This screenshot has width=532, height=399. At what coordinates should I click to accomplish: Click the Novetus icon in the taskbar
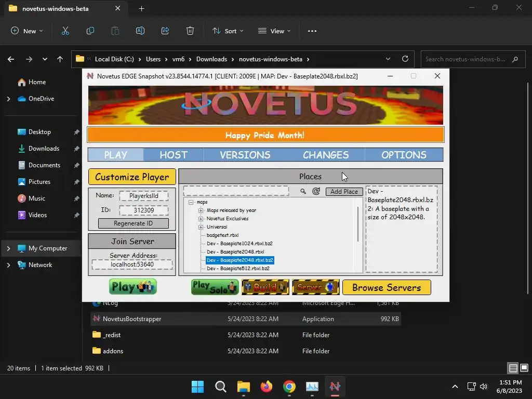coord(335,387)
